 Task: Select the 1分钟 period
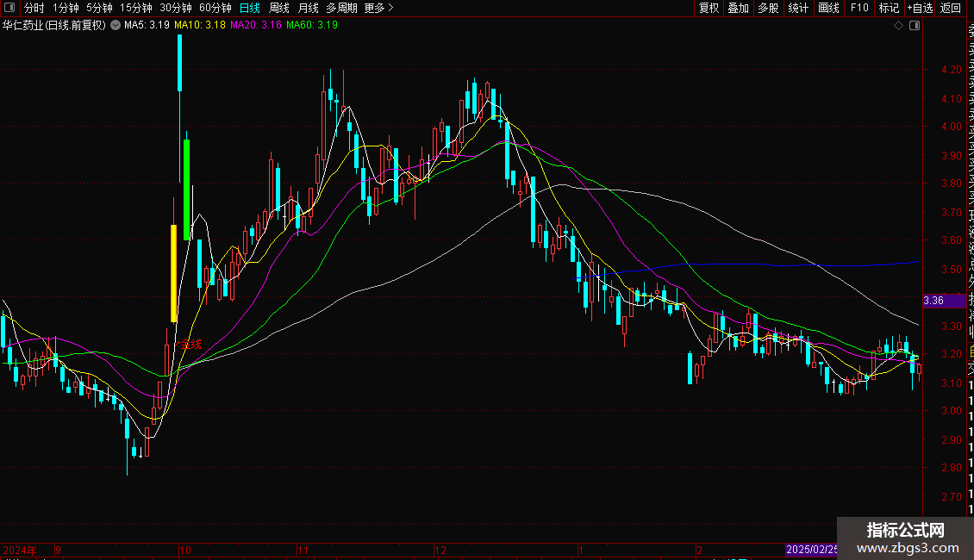[x=66, y=8]
